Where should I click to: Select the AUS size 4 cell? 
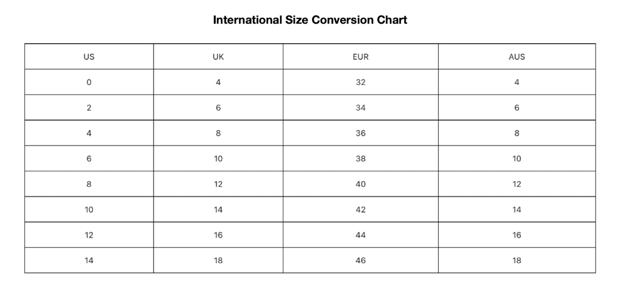point(517,82)
